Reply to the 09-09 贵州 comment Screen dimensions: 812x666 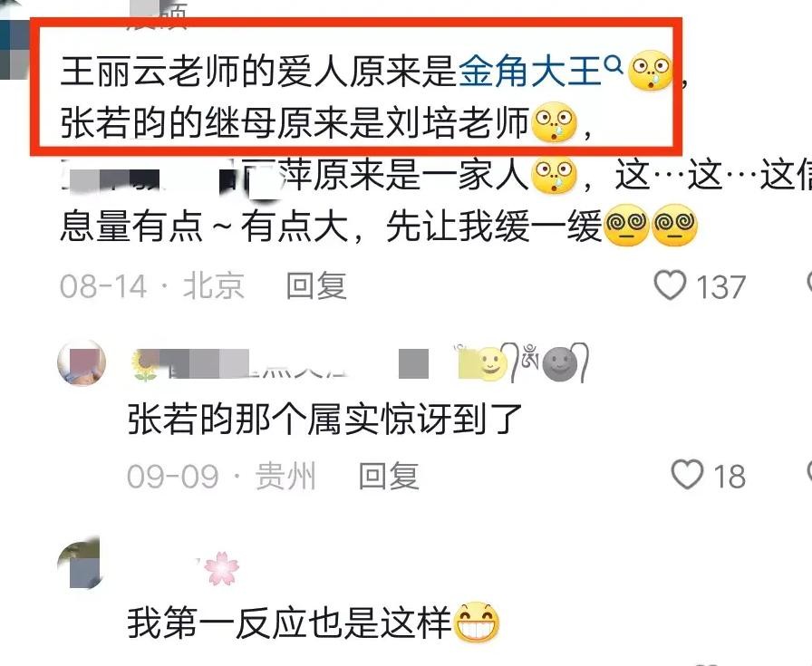tap(389, 476)
